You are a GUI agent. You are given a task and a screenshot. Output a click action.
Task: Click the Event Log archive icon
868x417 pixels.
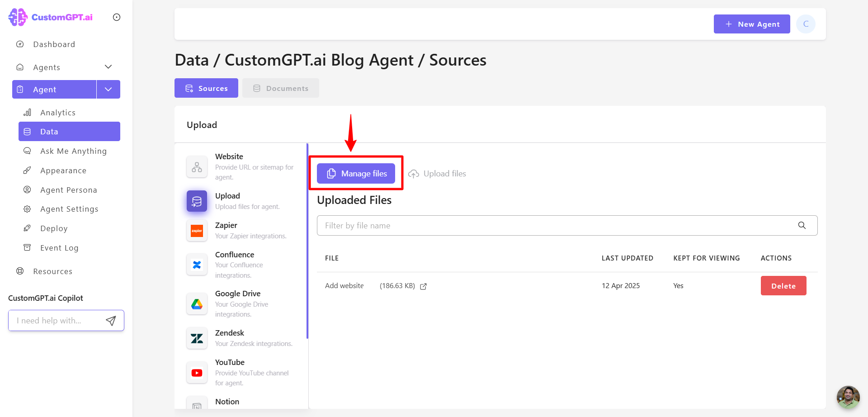click(x=27, y=247)
